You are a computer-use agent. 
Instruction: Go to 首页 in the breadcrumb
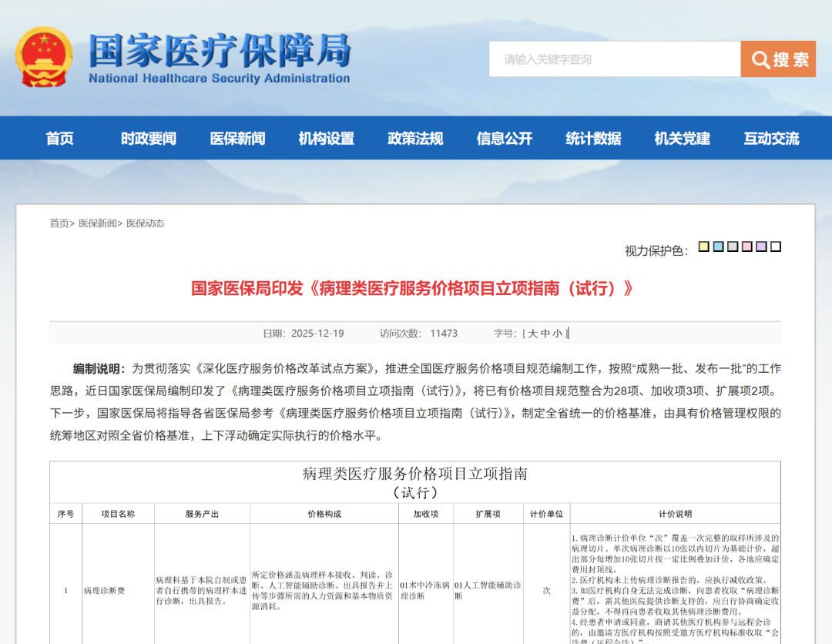point(59,223)
